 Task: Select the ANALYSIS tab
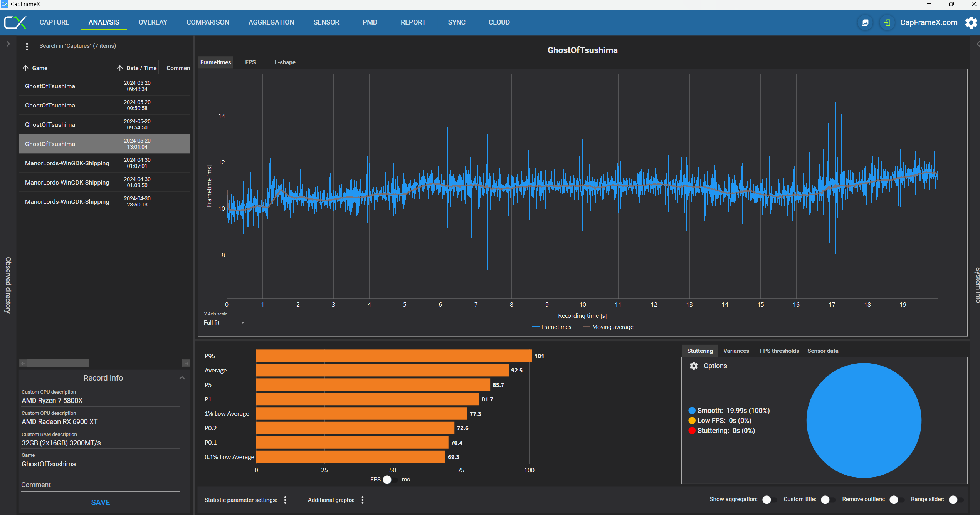pyautogui.click(x=104, y=22)
